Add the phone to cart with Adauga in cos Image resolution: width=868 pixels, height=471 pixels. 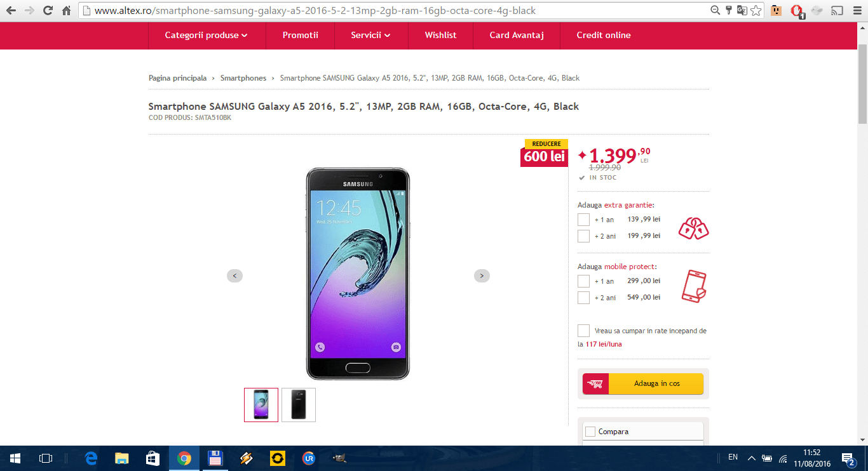coord(643,383)
